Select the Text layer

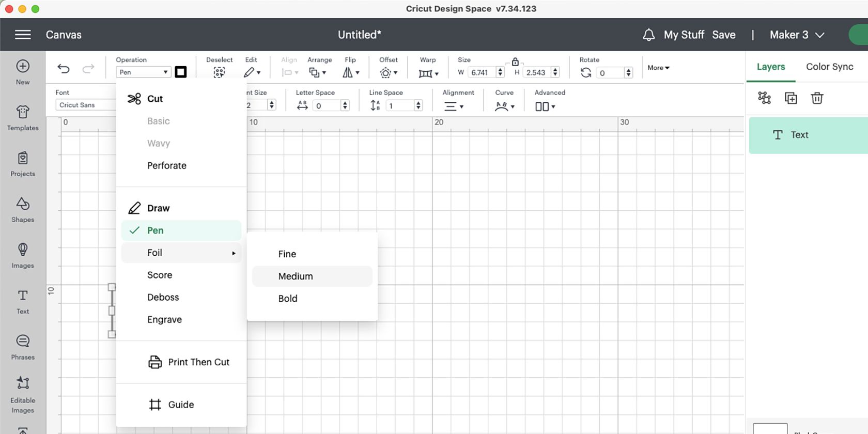(x=809, y=135)
